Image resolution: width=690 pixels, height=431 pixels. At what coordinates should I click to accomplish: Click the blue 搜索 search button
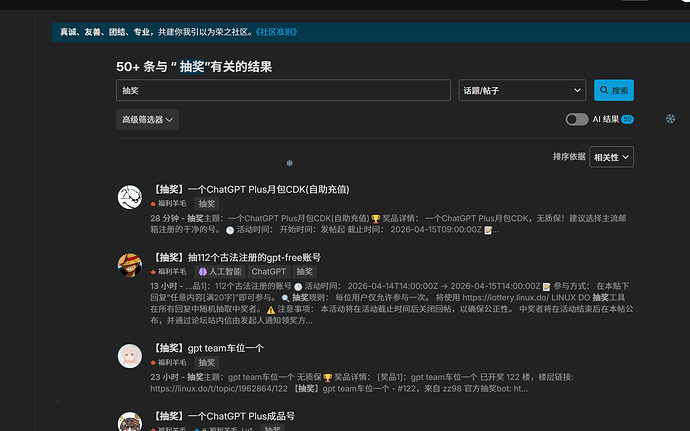[614, 90]
